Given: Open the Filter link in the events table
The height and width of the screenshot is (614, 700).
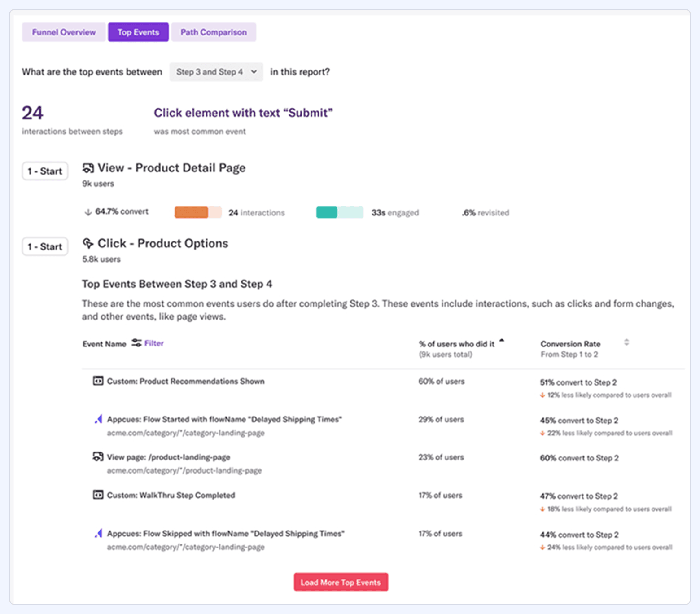Looking at the screenshot, I should tap(154, 343).
